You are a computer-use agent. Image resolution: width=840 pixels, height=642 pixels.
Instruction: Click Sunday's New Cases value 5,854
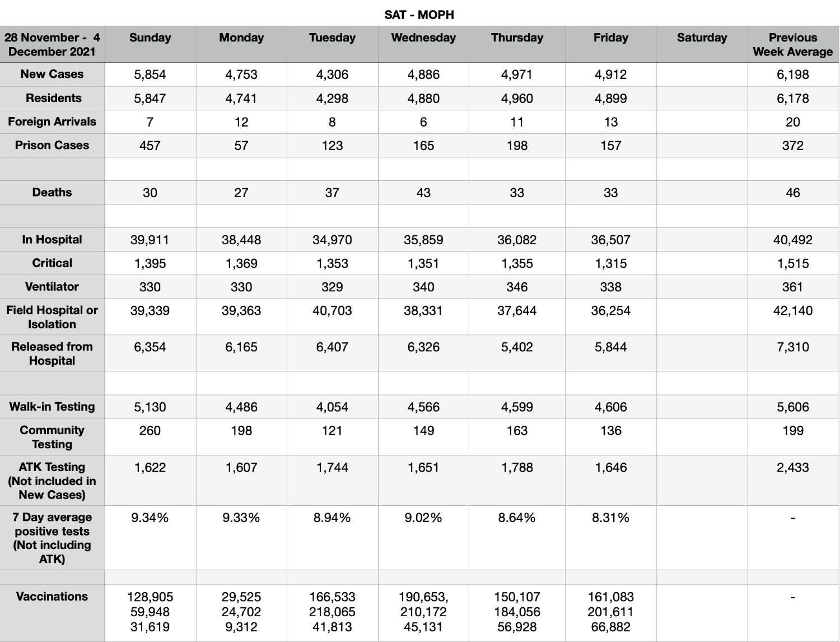150,75
